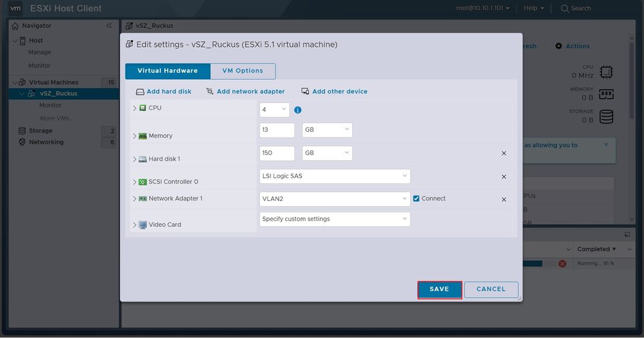Click the Edit settings dialog title icon
The width and height of the screenshot is (644, 338).
tap(130, 44)
